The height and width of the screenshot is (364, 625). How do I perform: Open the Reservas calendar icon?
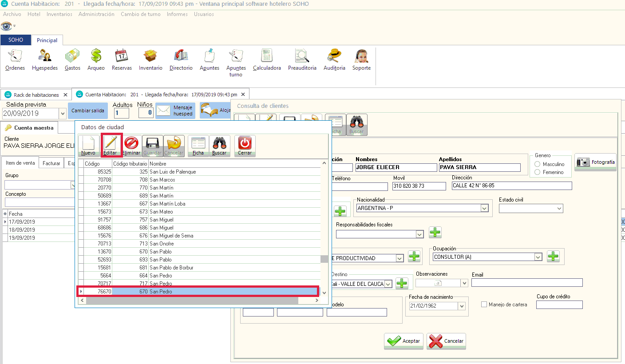[x=122, y=60]
